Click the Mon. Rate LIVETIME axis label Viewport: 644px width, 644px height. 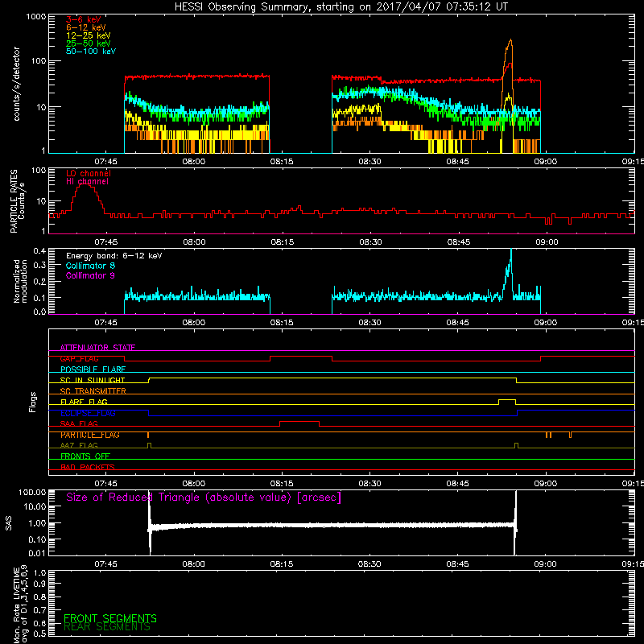[19, 605]
